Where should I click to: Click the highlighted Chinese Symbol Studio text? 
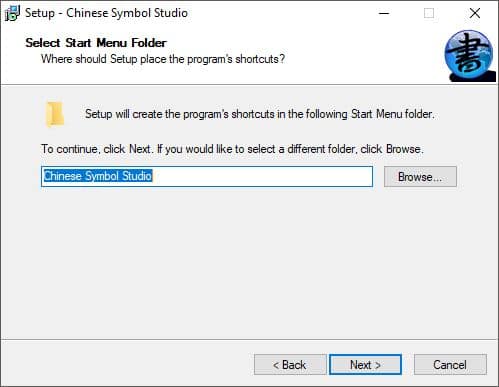click(x=98, y=176)
